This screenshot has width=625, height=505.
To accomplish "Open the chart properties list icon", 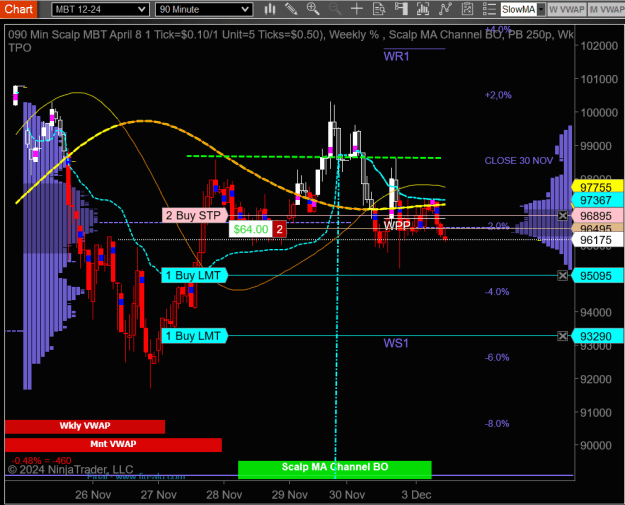I will pyautogui.click(x=489, y=9).
